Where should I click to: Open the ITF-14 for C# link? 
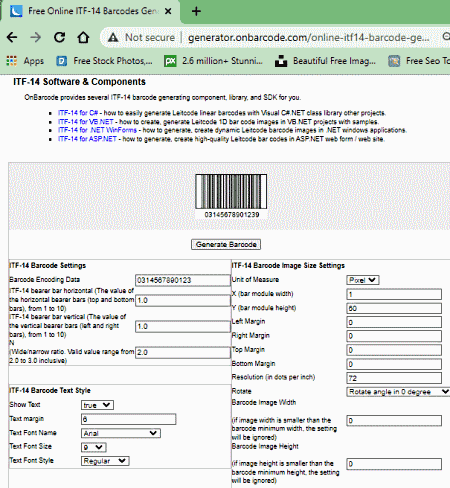pyautogui.click(x=78, y=113)
